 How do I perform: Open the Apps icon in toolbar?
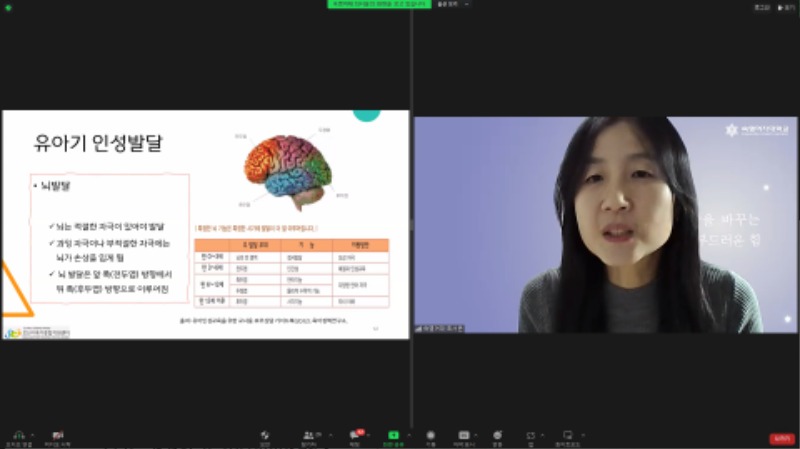[x=531, y=436]
